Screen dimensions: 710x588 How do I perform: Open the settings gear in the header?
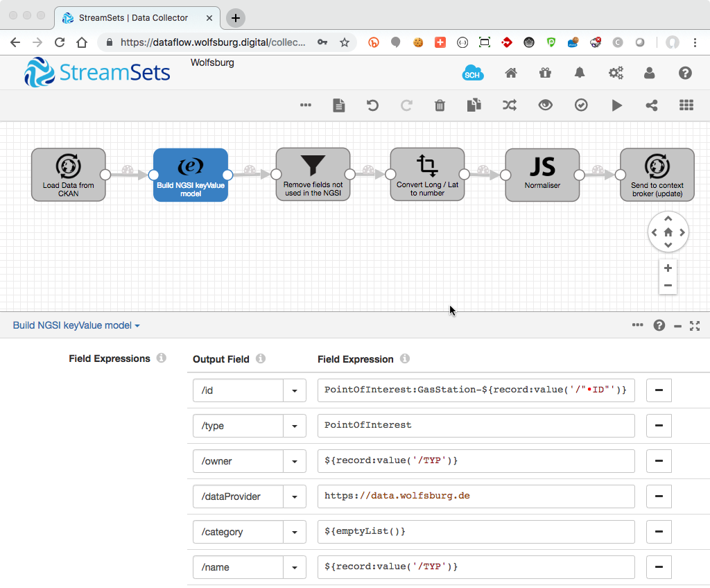click(616, 73)
